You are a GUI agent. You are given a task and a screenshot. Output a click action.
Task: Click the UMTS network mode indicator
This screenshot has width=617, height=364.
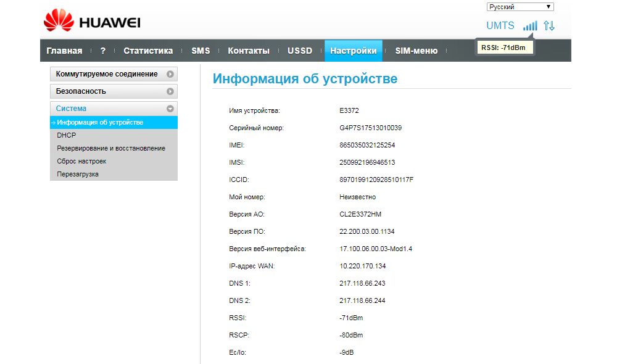(x=501, y=26)
